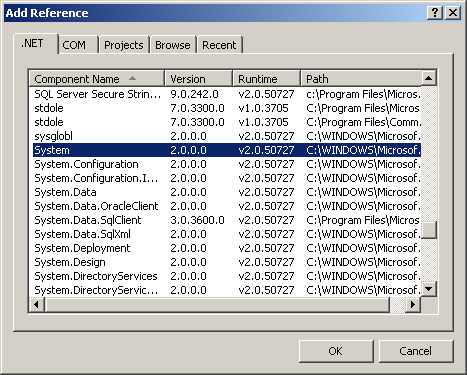This screenshot has width=467, height=375.
Task: Click the Path column header
Action: click(x=361, y=79)
